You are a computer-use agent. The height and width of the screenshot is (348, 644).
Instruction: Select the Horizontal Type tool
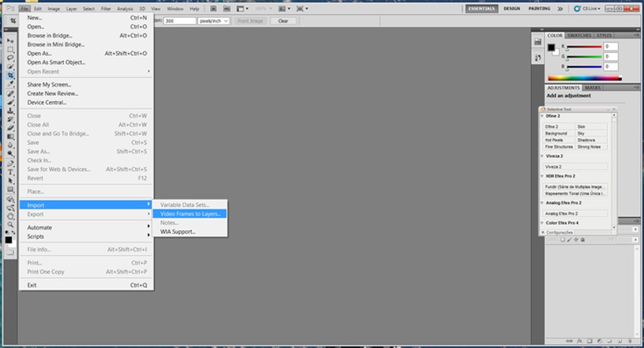coord(10,172)
